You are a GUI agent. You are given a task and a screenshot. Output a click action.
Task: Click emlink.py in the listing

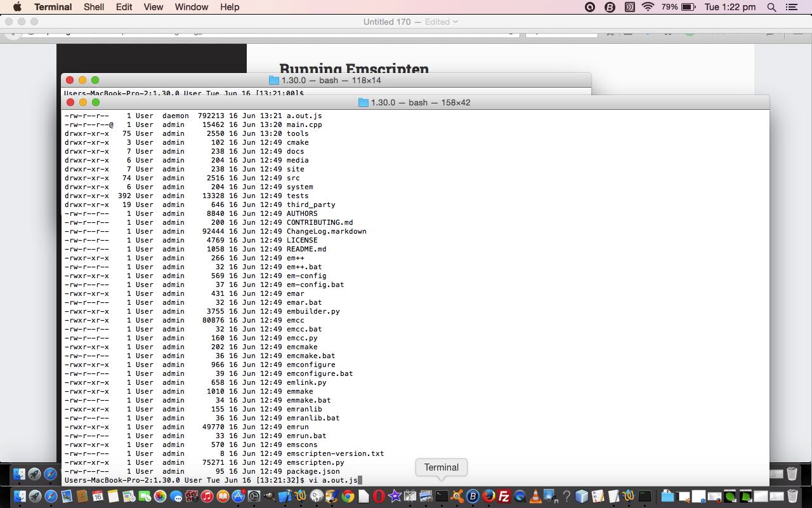[x=306, y=382]
